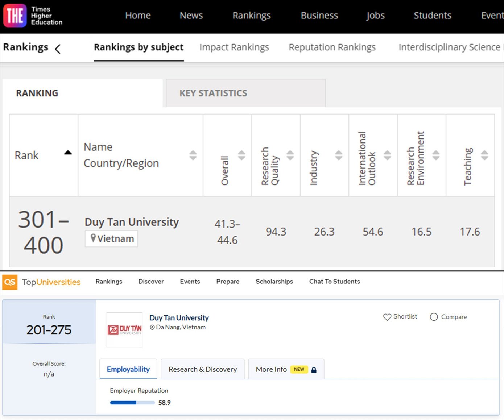Click the 58.9 Employer Reputation score
504x420 pixels.
(x=165, y=403)
